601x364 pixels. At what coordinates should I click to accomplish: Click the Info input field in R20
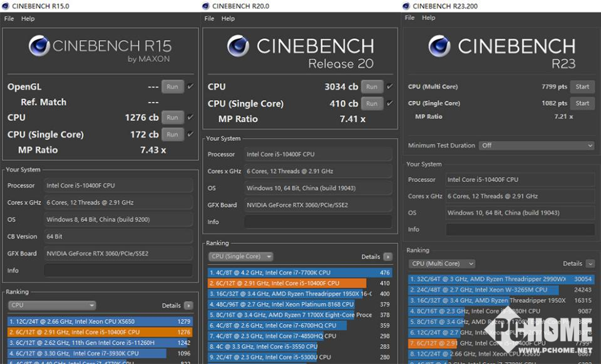pos(318,221)
